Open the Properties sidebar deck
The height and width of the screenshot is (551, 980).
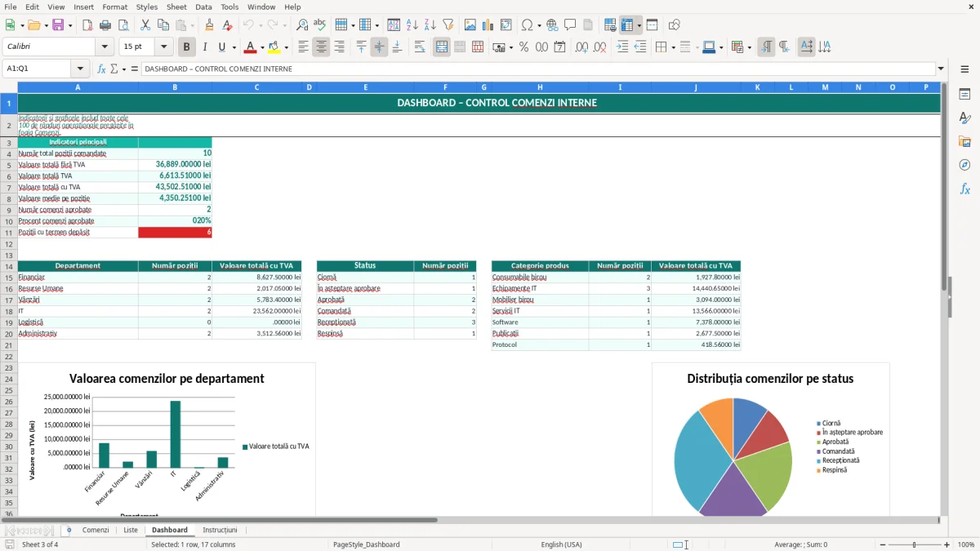(x=964, y=94)
